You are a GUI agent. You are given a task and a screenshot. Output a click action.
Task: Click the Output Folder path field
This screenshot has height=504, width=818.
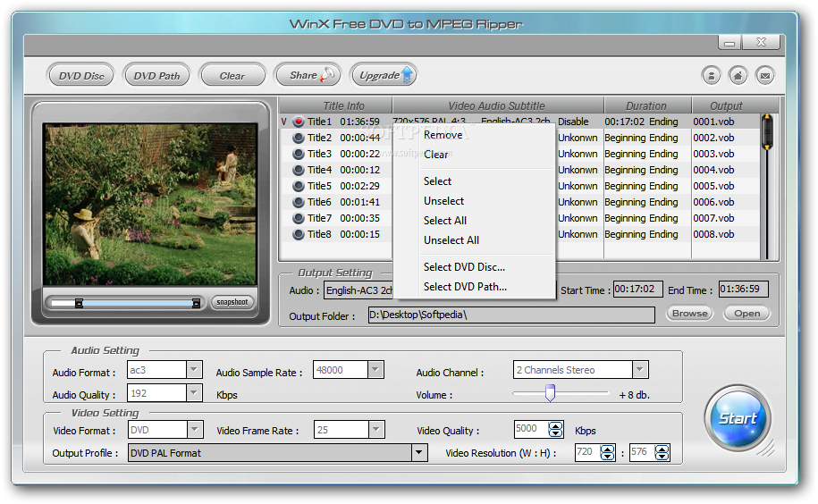pos(511,315)
